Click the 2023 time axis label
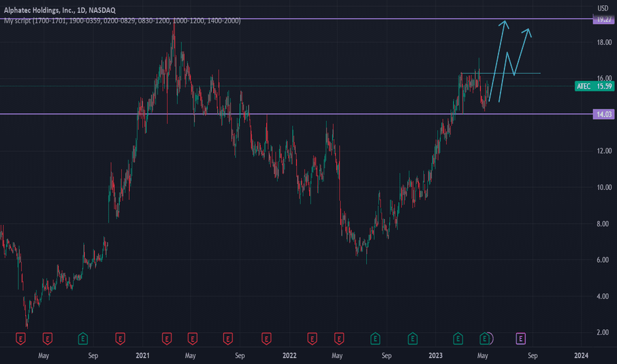 pos(435,356)
